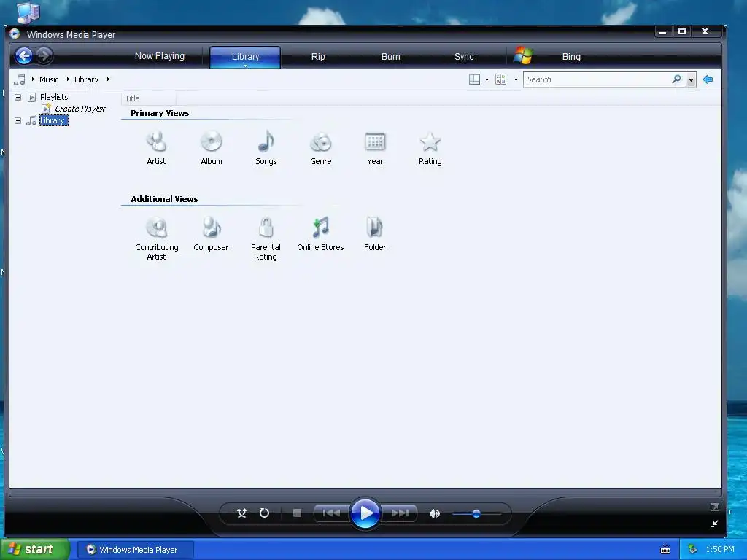
Task: Switch to the Sync tab
Action: coord(463,57)
